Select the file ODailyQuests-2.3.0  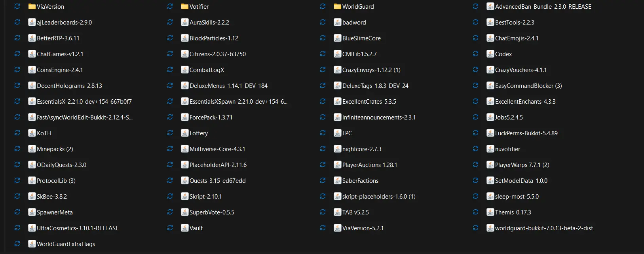tap(61, 165)
